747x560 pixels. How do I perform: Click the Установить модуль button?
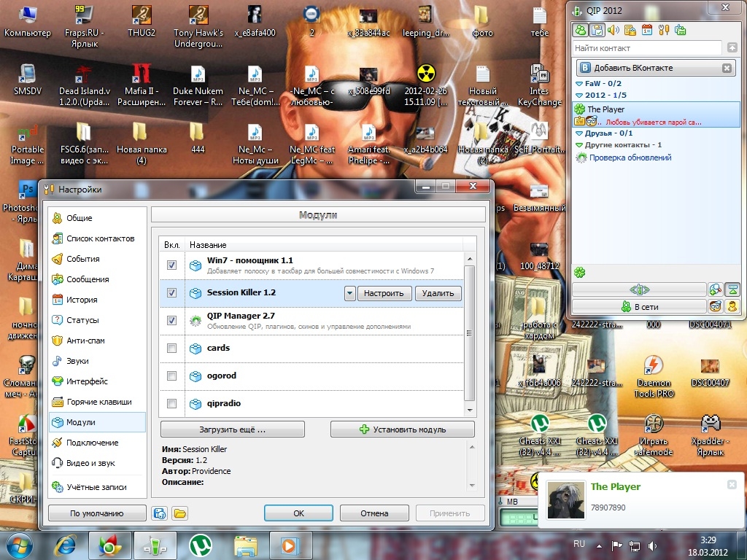point(402,429)
